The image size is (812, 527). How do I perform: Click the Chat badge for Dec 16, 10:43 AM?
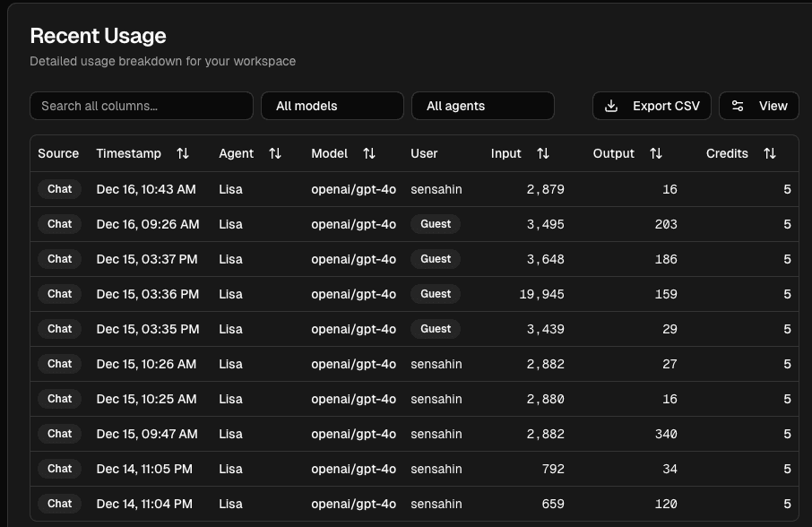point(60,189)
